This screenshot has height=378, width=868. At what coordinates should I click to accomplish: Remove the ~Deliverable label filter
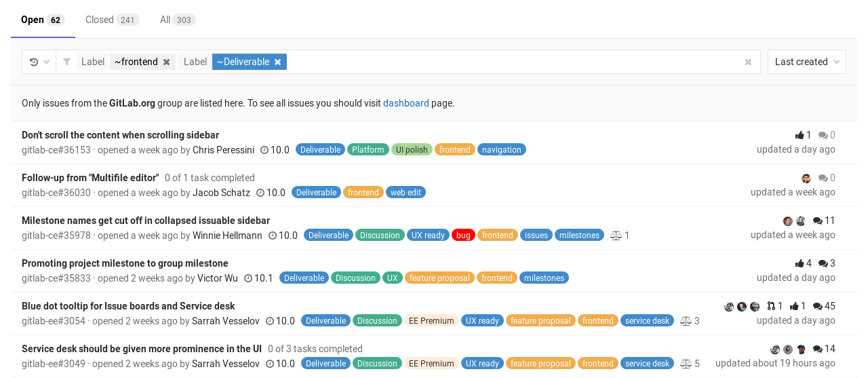[277, 62]
